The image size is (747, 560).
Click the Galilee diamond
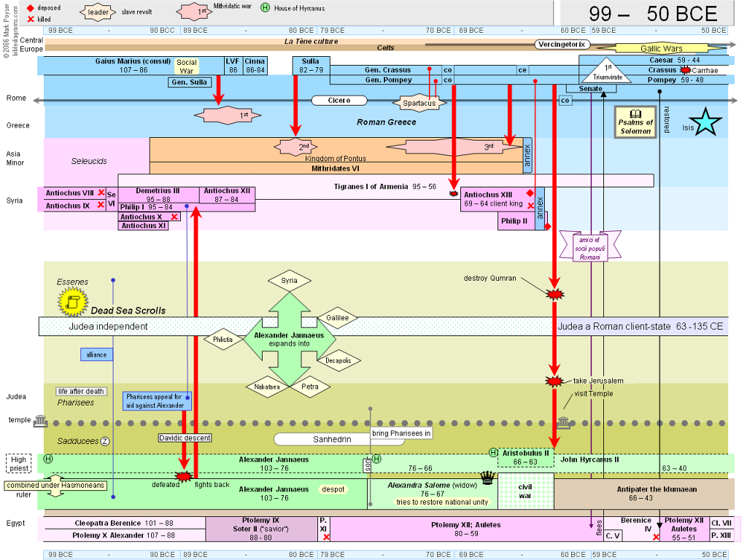337,318
